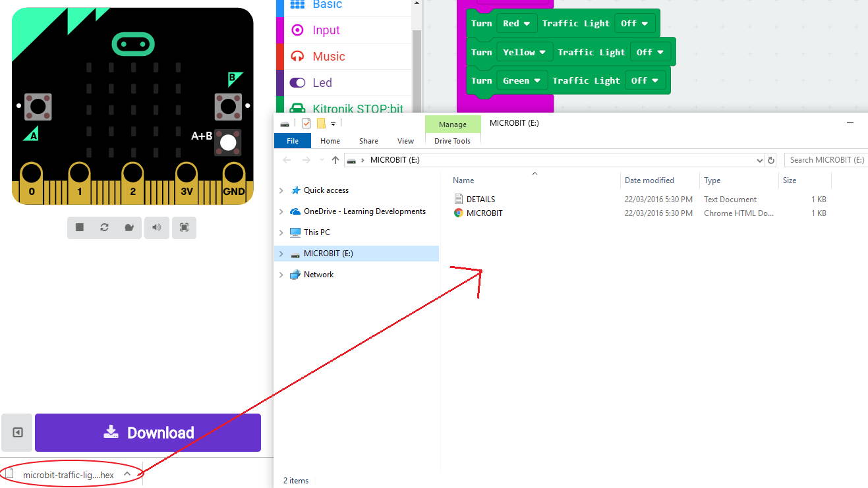Open recent locations dropdown

322,160
